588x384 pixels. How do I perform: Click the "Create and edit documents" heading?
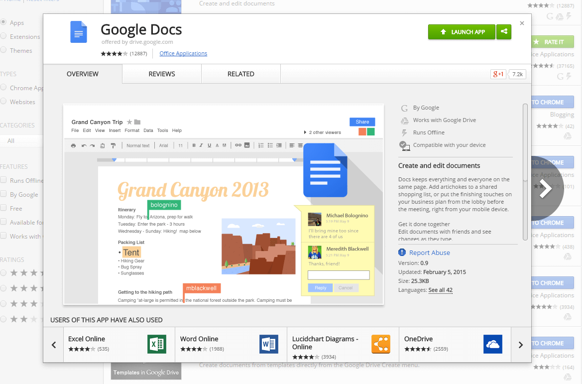439,166
